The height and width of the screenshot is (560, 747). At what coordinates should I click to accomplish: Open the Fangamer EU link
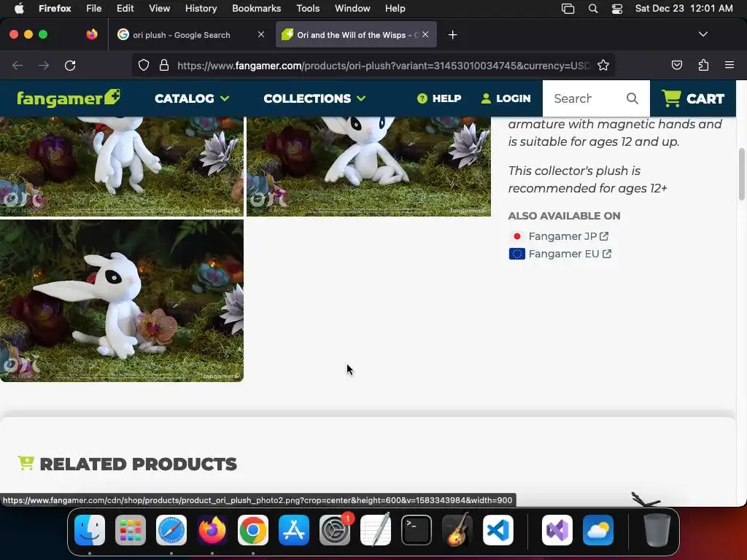pos(570,254)
